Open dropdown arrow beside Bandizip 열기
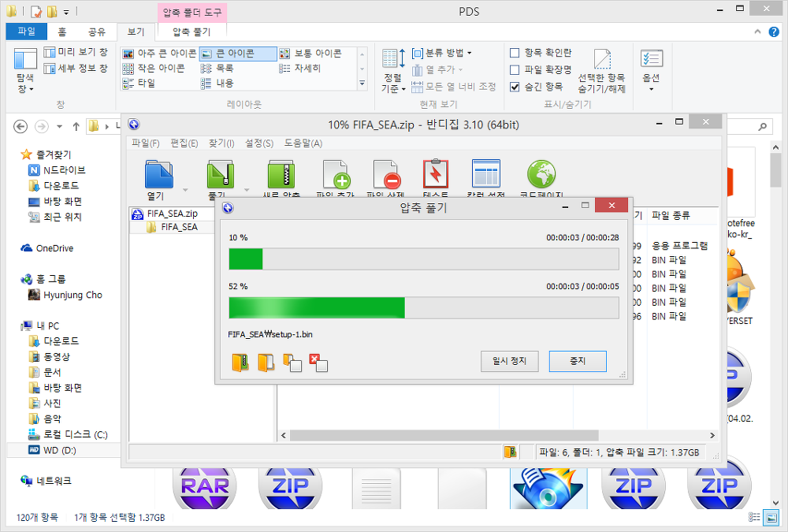This screenshot has width=788, height=532. (185, 190)
